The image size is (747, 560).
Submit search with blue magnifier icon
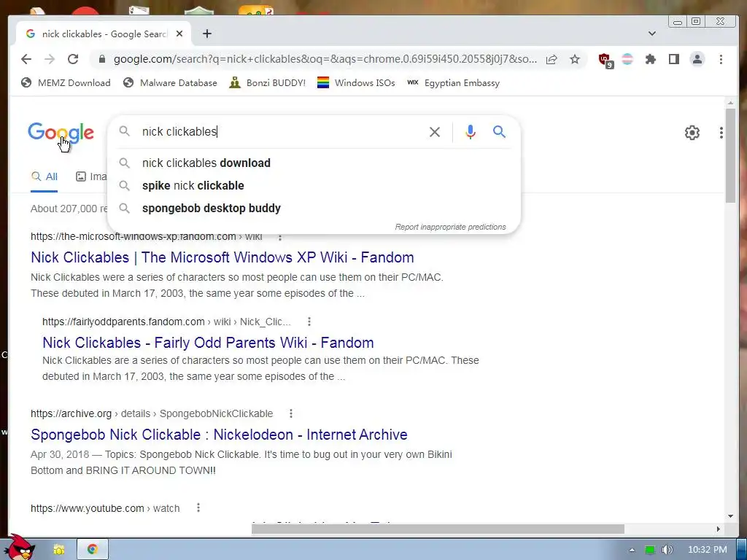499,131
